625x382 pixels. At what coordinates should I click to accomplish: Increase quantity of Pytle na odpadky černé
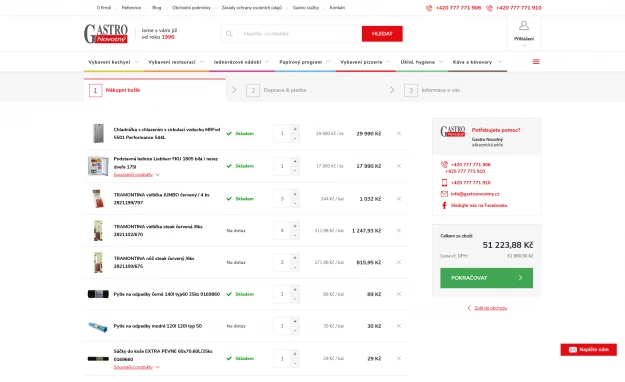click(x=295, y=289)
